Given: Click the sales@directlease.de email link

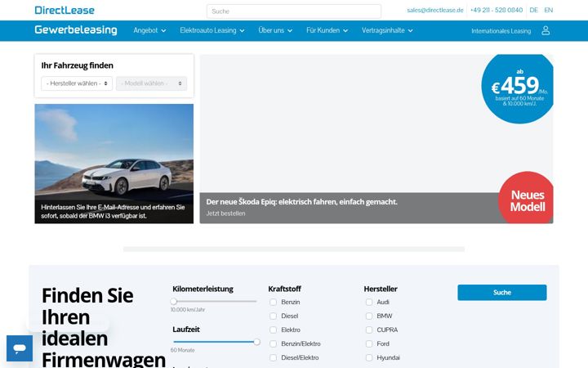Looking at the screenshot, I should point(435,10).
